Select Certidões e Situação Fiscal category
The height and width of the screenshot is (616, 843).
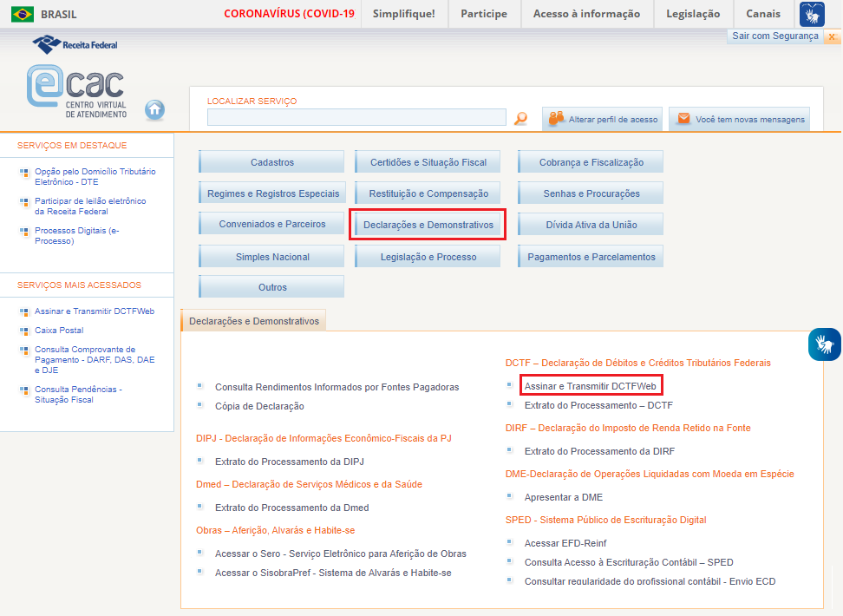pos(428,162)
